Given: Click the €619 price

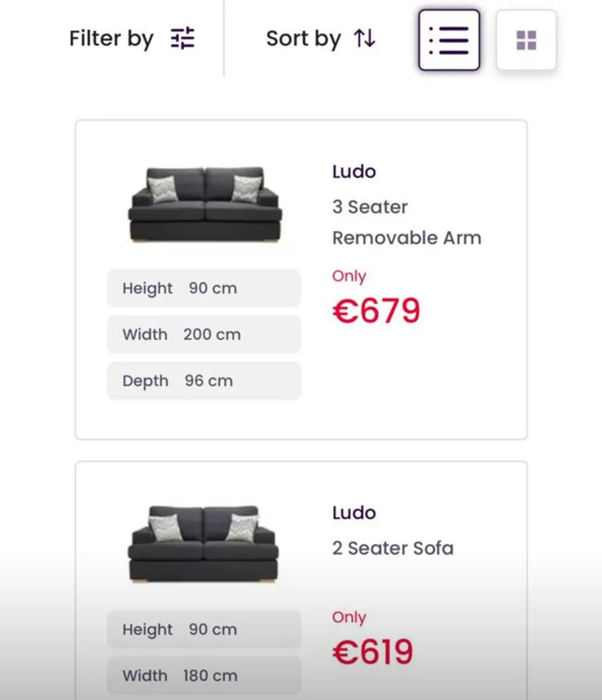Looking at the screenshot, I should 373,652.
